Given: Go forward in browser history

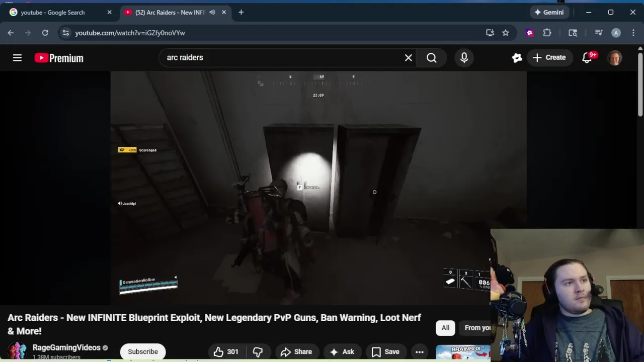Looking at the screenshot, I should [x=28, y=33].
